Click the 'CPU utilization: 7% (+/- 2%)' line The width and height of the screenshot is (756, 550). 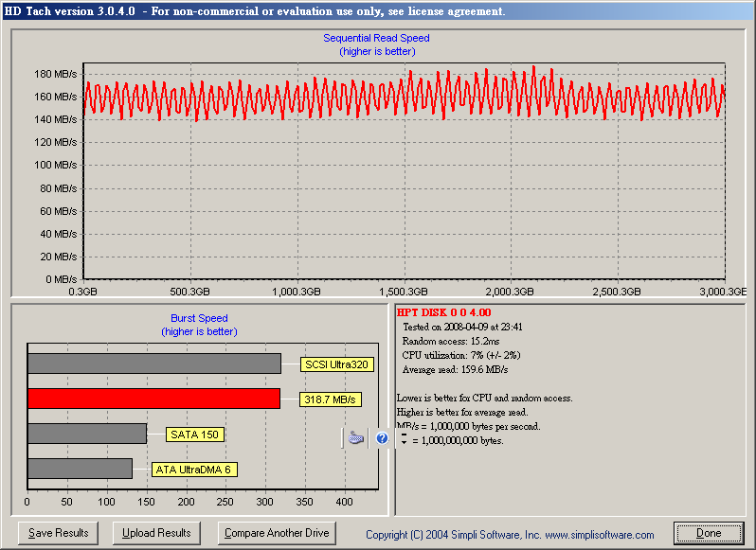461,355
